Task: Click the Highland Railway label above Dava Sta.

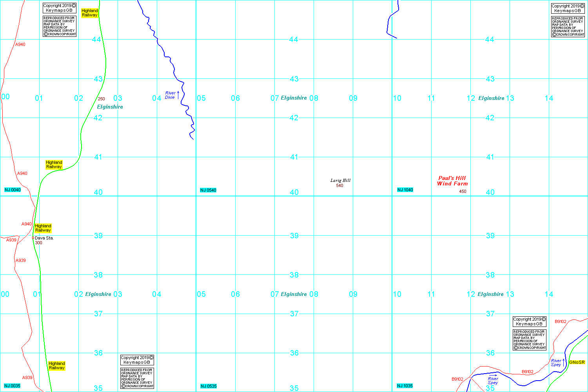Action: point(43,228)
